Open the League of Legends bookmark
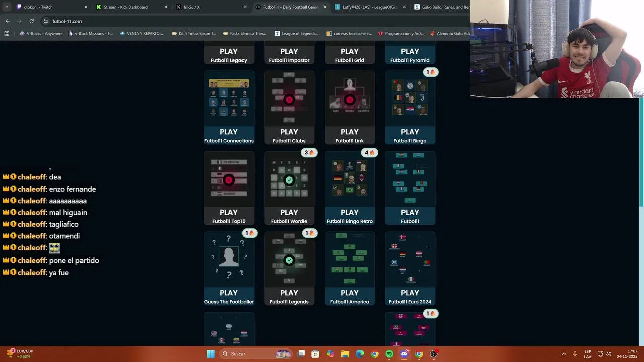This screenshot has height=362, width=644. pyautogui.click(x=296, y=34)
